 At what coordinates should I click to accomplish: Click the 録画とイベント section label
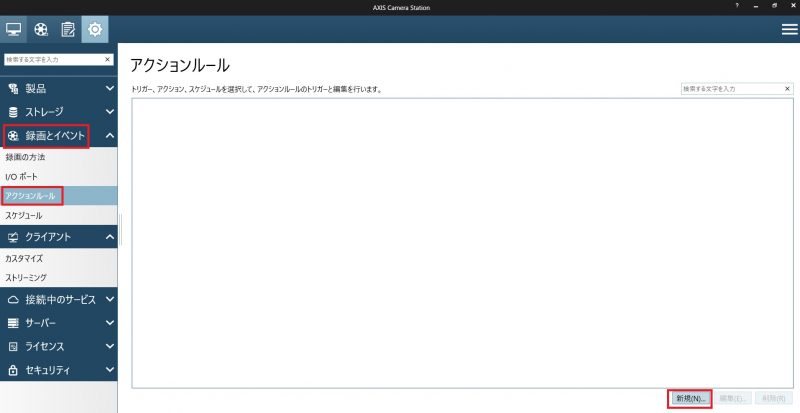point(55,136)
